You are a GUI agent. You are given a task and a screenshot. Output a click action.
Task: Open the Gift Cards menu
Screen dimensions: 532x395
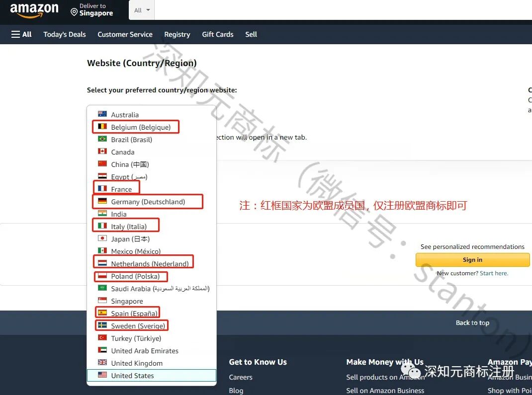coord(217,34)
